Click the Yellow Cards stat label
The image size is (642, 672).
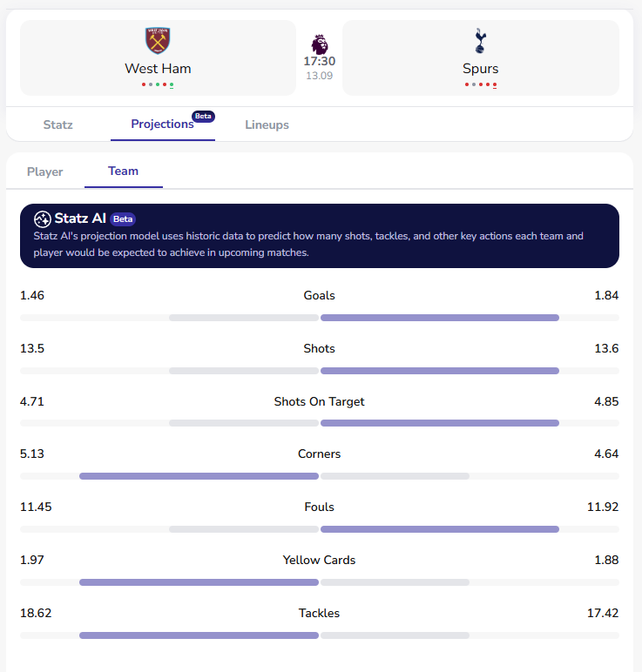coord(319,560)
